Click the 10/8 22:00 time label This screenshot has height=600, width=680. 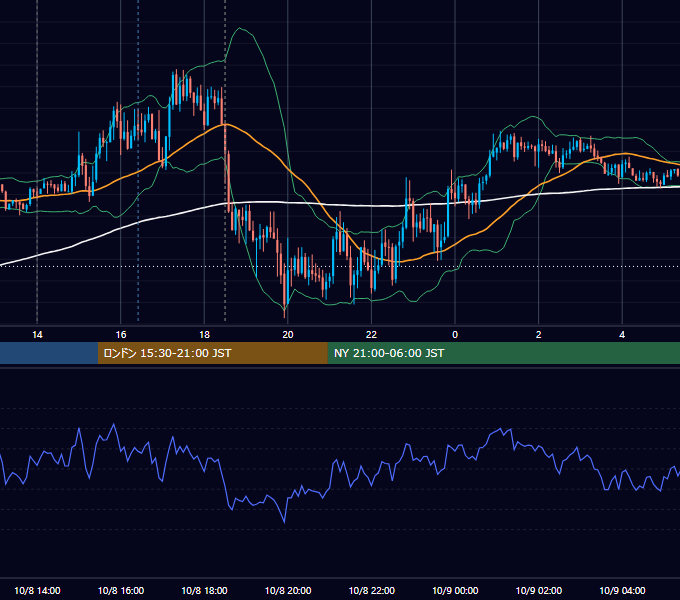click(x=372, y=590)
